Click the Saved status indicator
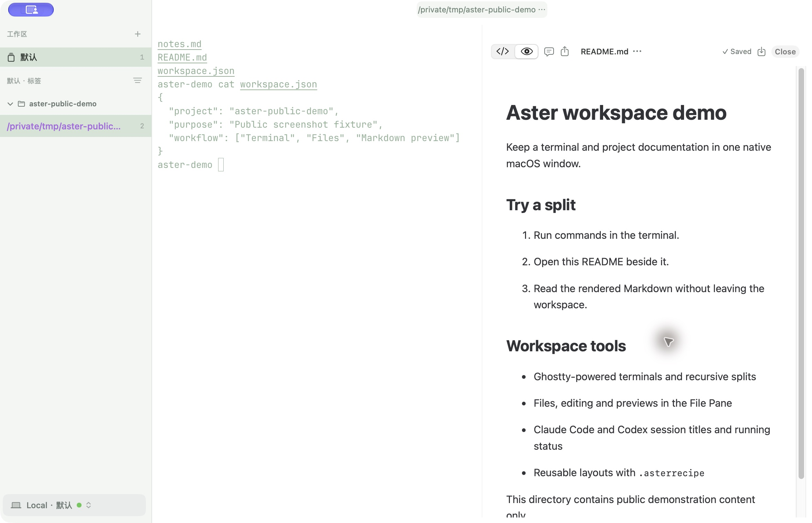This screenshot has width=812, height=523. (737, 52)
